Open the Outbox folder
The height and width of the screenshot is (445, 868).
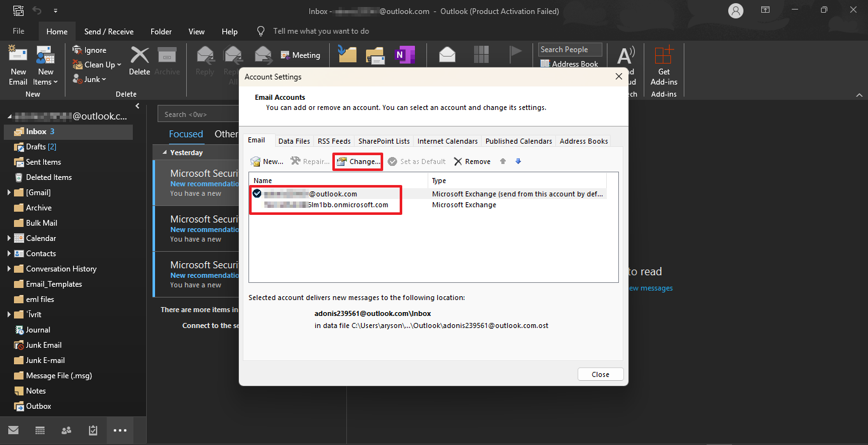point(69,406)
